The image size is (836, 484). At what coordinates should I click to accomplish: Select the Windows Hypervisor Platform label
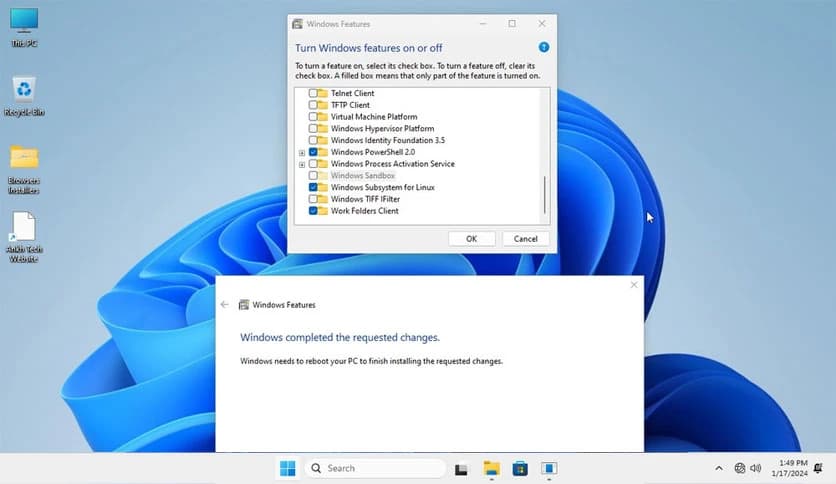(382, 128)
